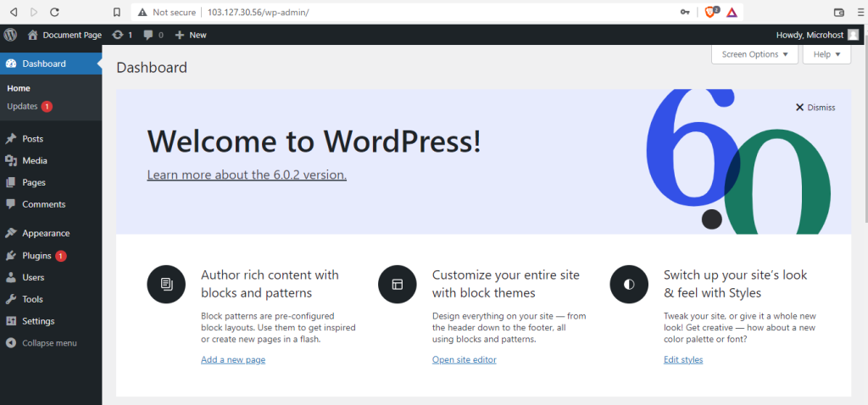The width and height of the screenshot is (868, 405).
Task: Click the browser forward arrow
Action: point(34,12)
